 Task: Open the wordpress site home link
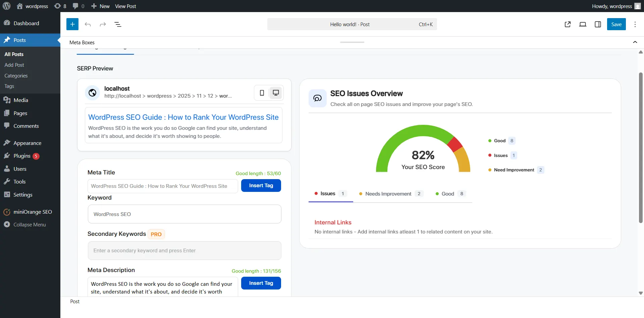32,6
